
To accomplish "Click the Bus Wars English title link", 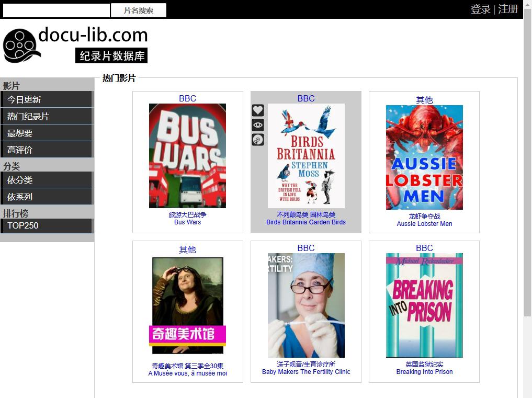I will tap(187, 222).
